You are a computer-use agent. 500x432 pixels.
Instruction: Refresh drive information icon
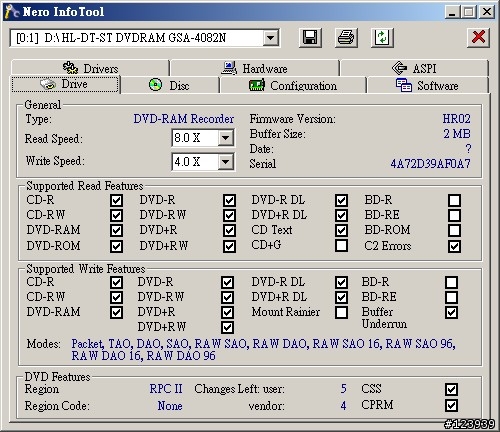tap(382, 37)
